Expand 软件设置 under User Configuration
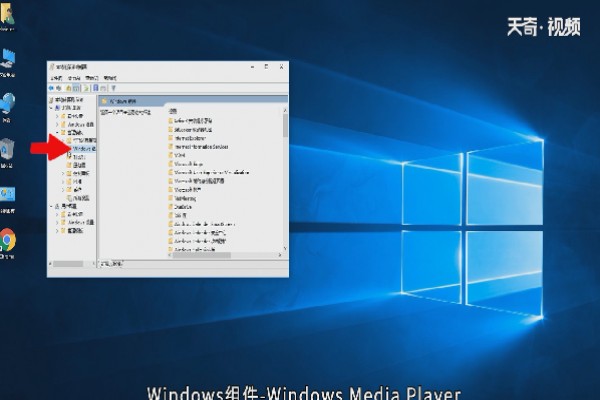This screenshot has width=600, height=400. (57, 214)
